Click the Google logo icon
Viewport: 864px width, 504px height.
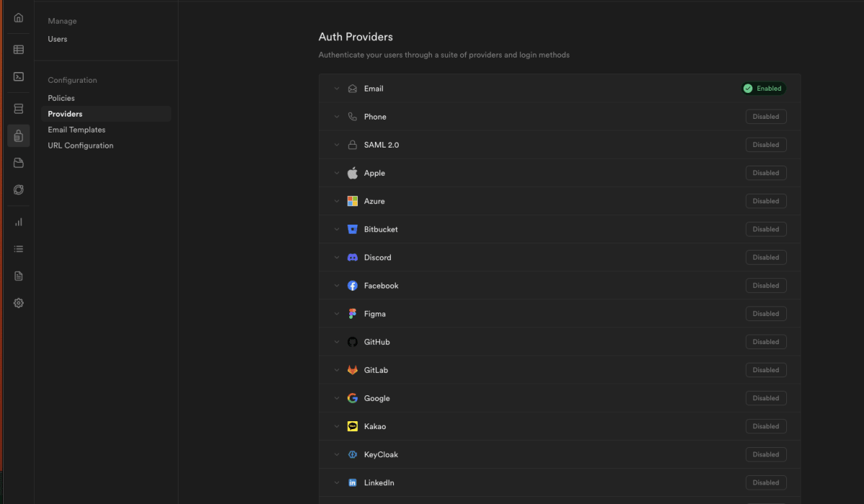click(352, 398)
